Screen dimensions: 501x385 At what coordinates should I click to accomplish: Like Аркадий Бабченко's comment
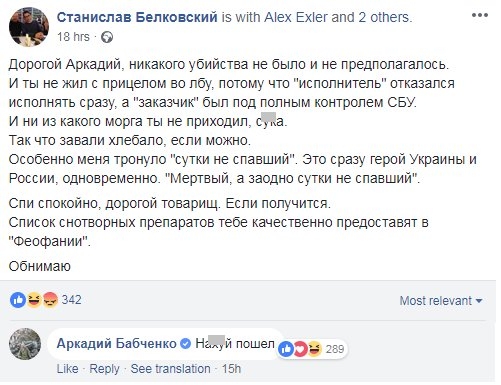coord(68,369)
